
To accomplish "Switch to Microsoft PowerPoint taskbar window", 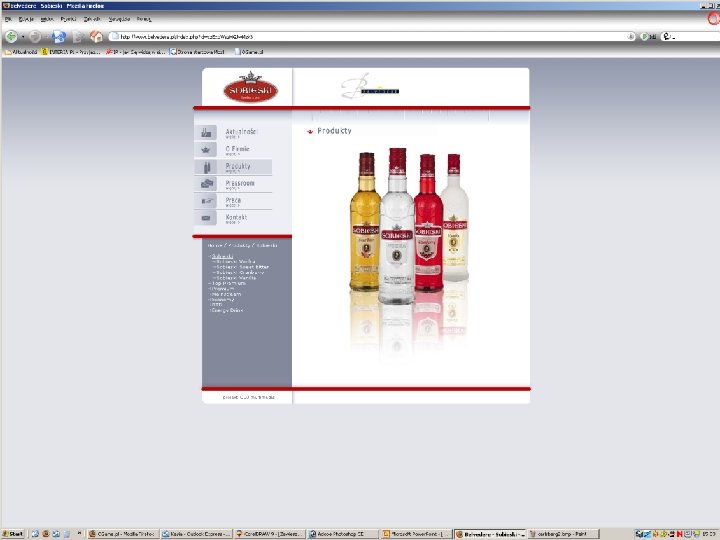I will (416, 534).
